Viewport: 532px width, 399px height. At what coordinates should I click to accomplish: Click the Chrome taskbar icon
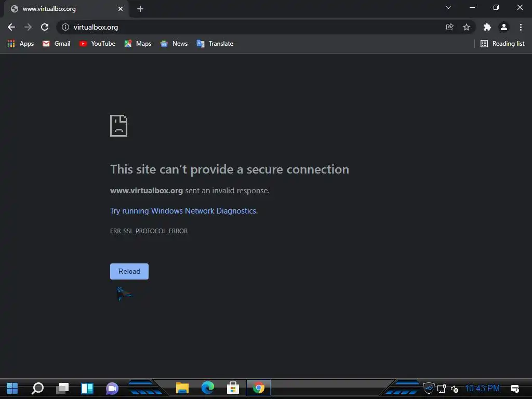tap(259, 388)
